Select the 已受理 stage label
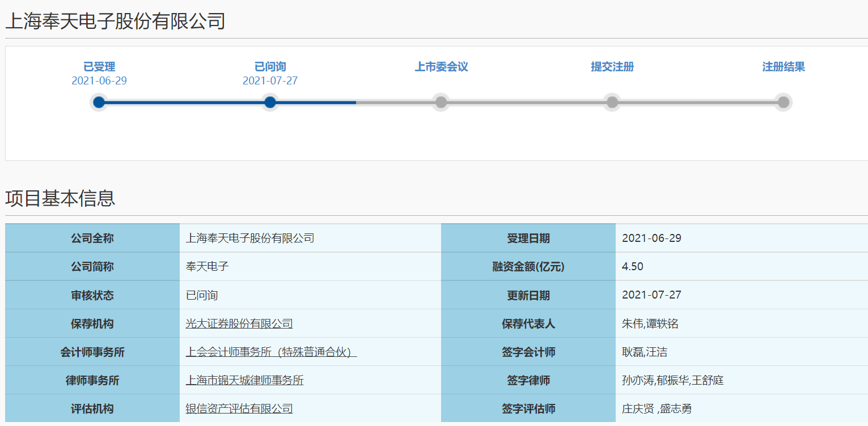This screenshot has width=868, height=426. 99,67
